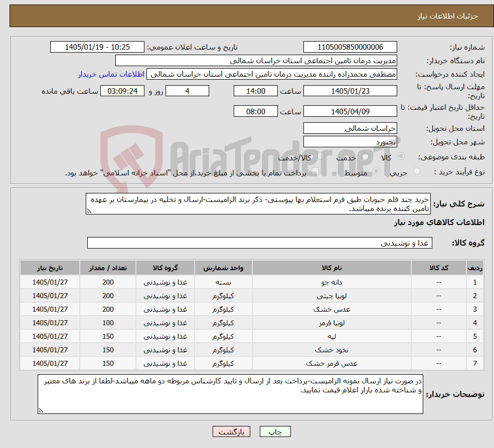The width and height of the screenshot is (494, 448).
Task: Click the deadline time field 14:00
Action: [x=255, y=91]
